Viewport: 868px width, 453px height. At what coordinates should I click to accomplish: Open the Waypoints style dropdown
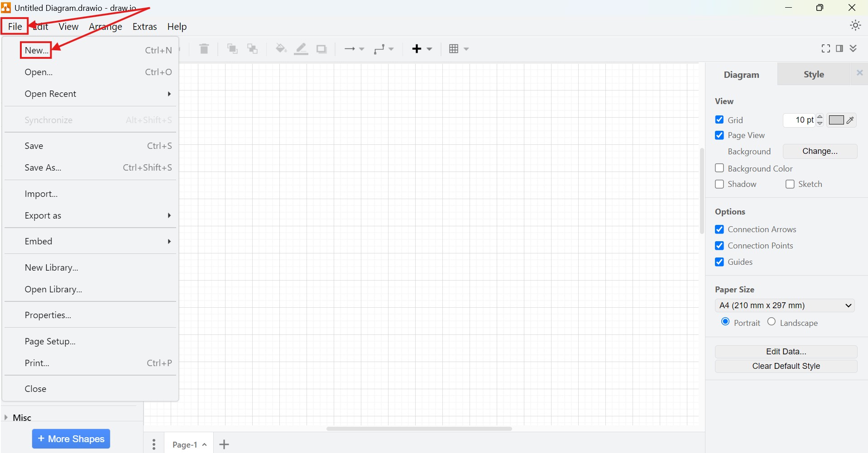pyautogui.click(x=384, y=49)
